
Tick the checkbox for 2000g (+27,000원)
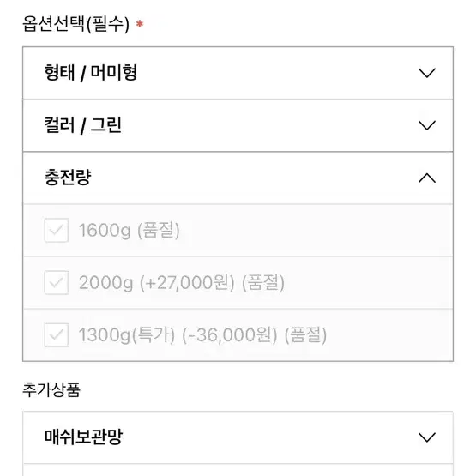56,283
